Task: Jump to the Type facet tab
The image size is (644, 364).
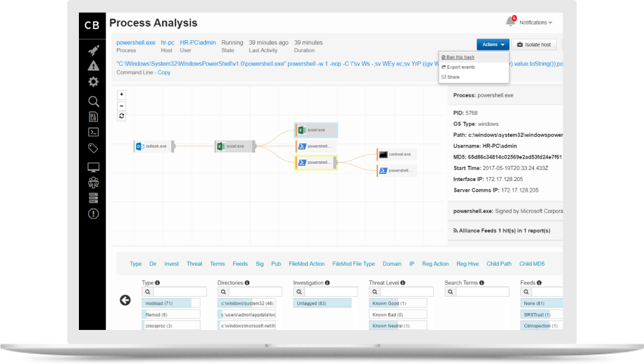Action: pos(135,264)
